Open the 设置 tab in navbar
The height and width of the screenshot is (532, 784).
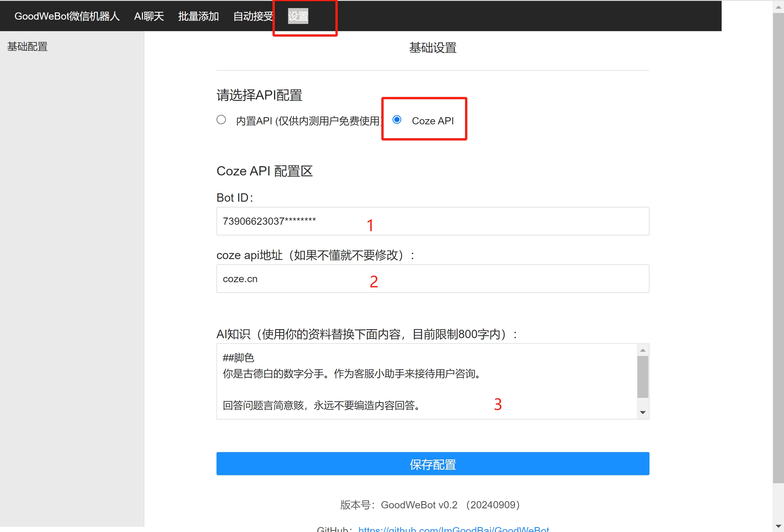coord(298,16)
